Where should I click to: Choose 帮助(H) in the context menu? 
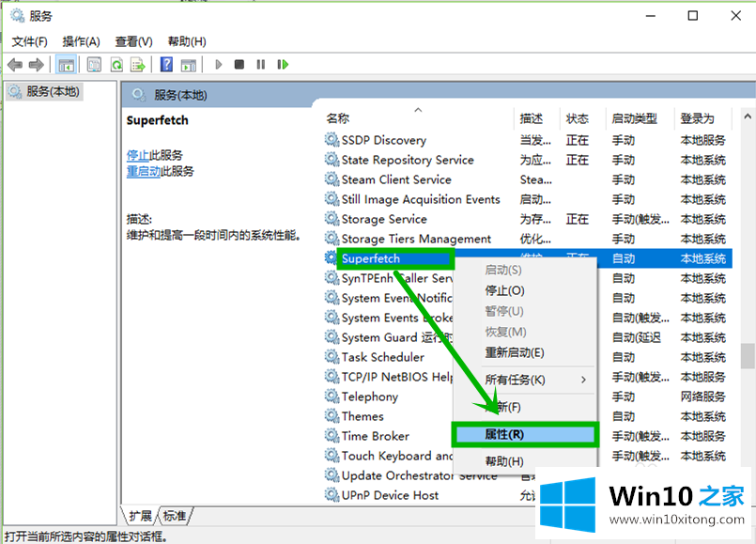click(525, 461)
